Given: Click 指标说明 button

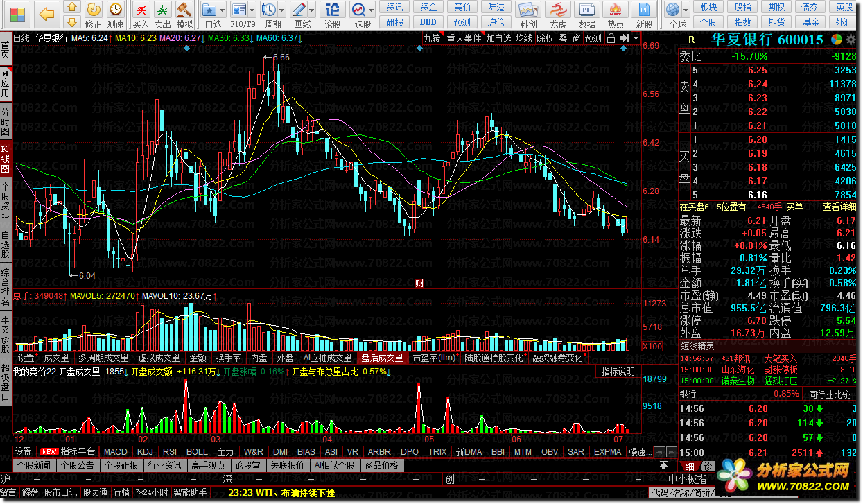Looking at the screenshot, I should coord(618,372).
